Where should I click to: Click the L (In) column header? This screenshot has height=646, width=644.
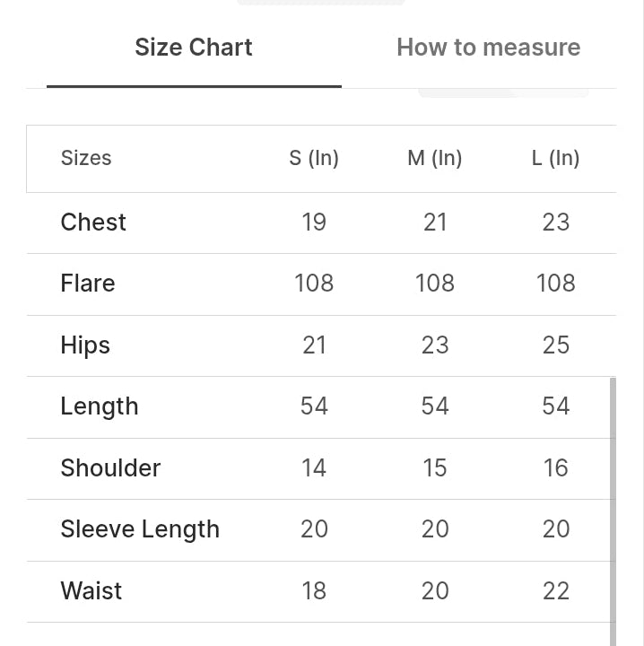(555, 158)
